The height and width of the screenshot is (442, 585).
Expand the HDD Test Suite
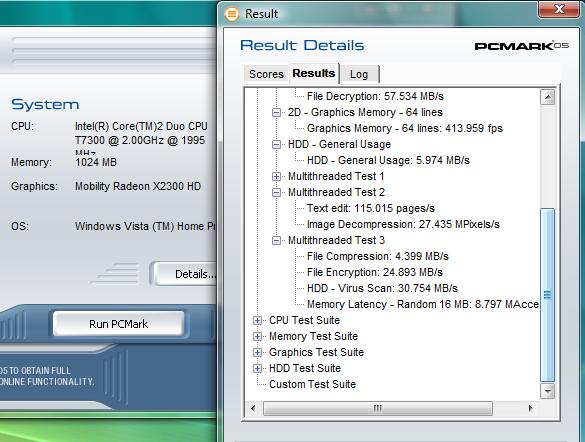(257, 369)
